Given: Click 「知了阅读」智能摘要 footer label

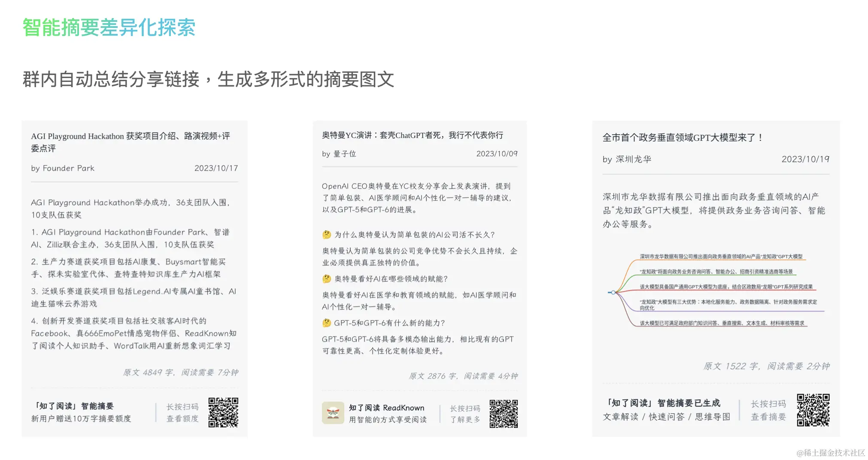Looking at the screenshot, I should (74, 406).
